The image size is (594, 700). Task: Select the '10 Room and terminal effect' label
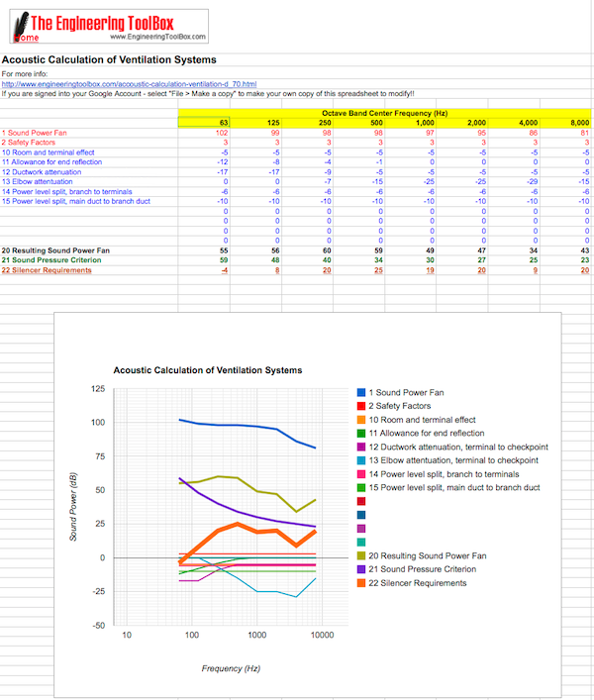49,152
